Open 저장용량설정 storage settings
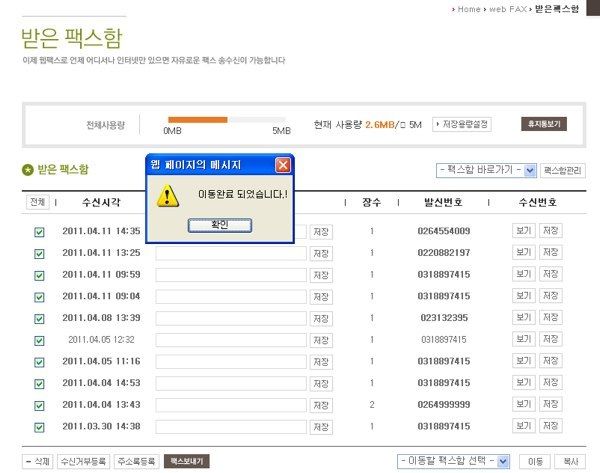Viewport: 600px width, 473px height. [x=462, y=124]
